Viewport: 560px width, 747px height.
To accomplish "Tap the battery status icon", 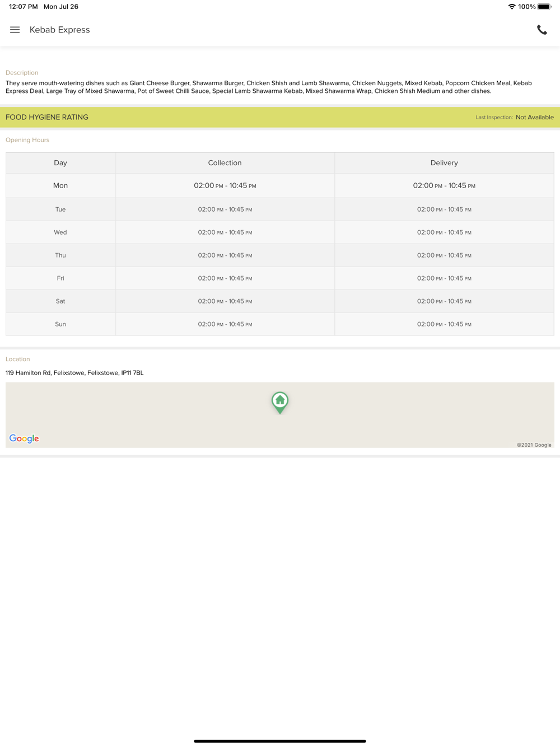I will click(x=544, y=7).
